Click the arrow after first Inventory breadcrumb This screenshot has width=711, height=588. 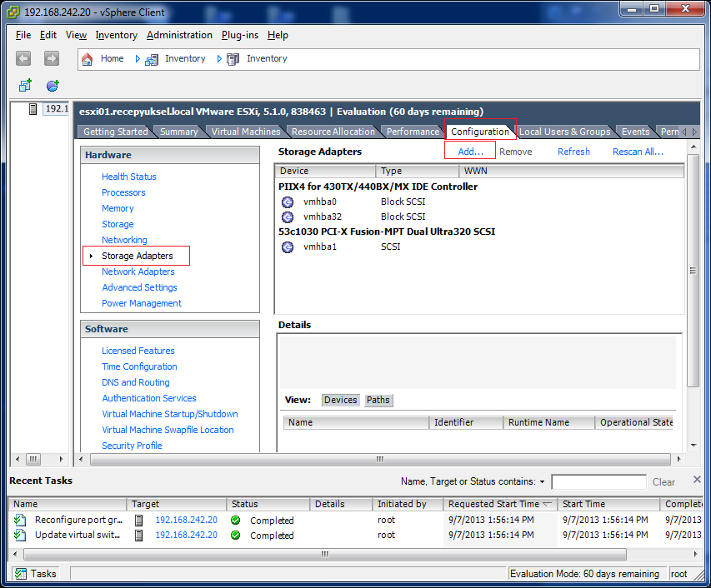point(219,59)
